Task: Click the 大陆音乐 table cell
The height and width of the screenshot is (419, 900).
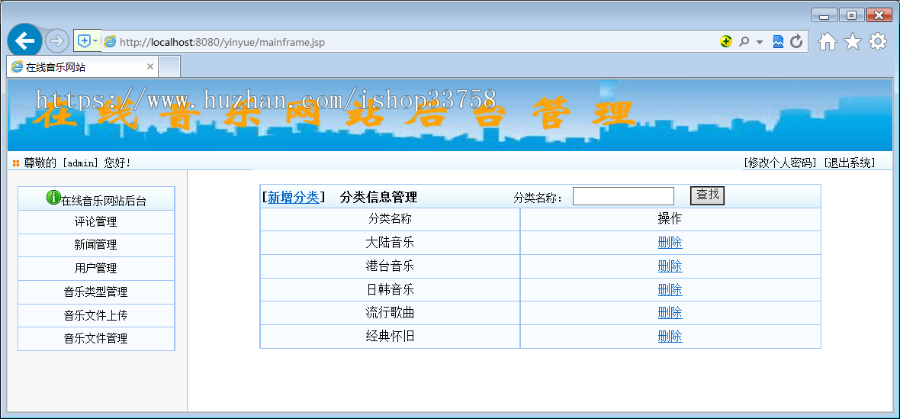Action: [x=390, y=243]
